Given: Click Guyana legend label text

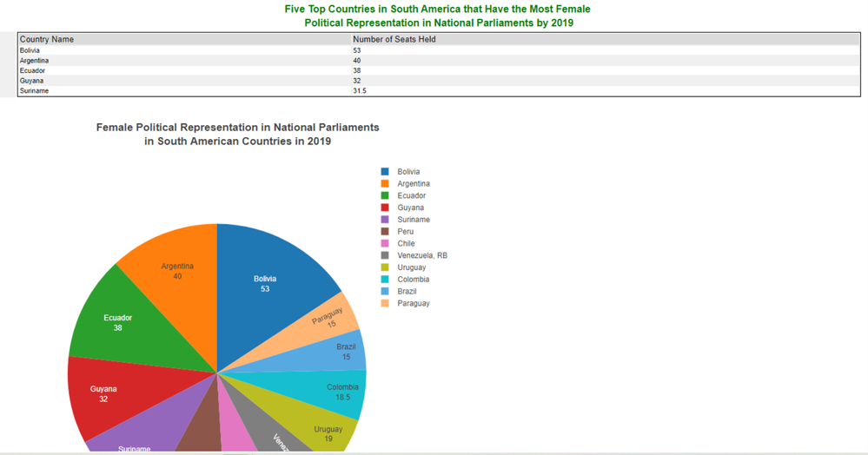Looking at the screenshot, I should pyautogui.click(x=410, y=208).
